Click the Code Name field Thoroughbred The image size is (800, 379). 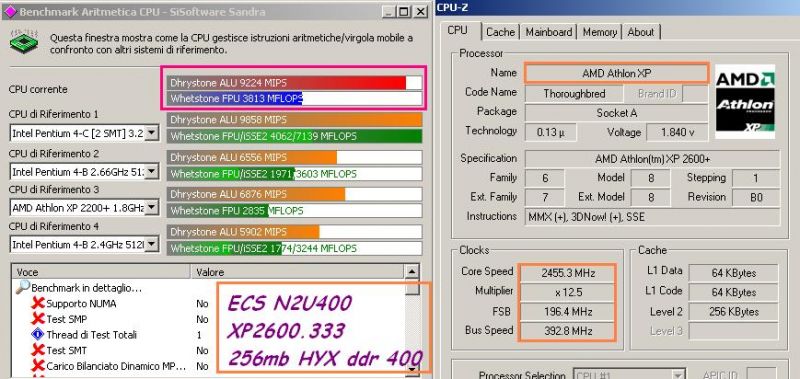[574, 94]
